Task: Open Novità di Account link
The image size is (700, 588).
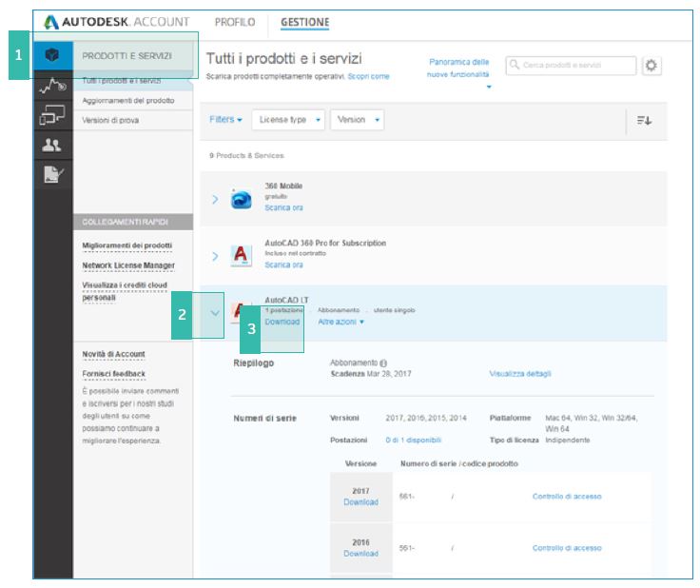Action: 113,354
